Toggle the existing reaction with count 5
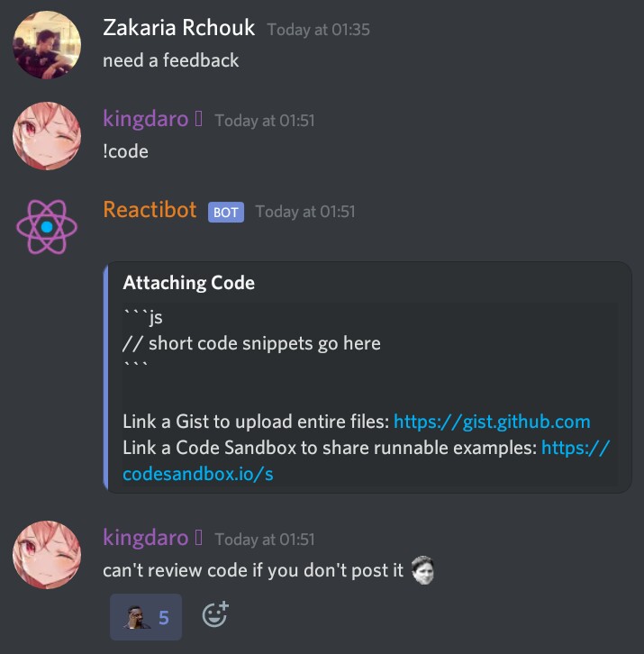 146,617
